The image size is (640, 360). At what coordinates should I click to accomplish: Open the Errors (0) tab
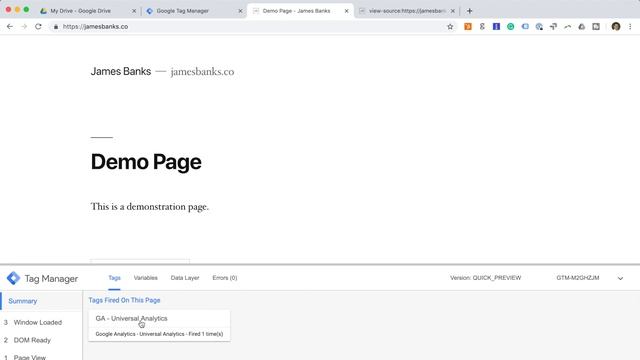click(224, 278)
